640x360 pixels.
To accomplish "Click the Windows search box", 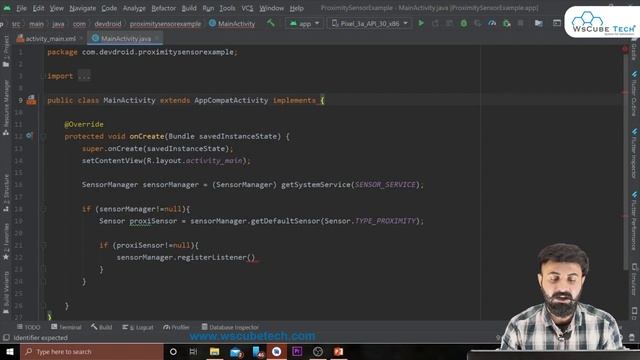I will (x=92, y=351).
